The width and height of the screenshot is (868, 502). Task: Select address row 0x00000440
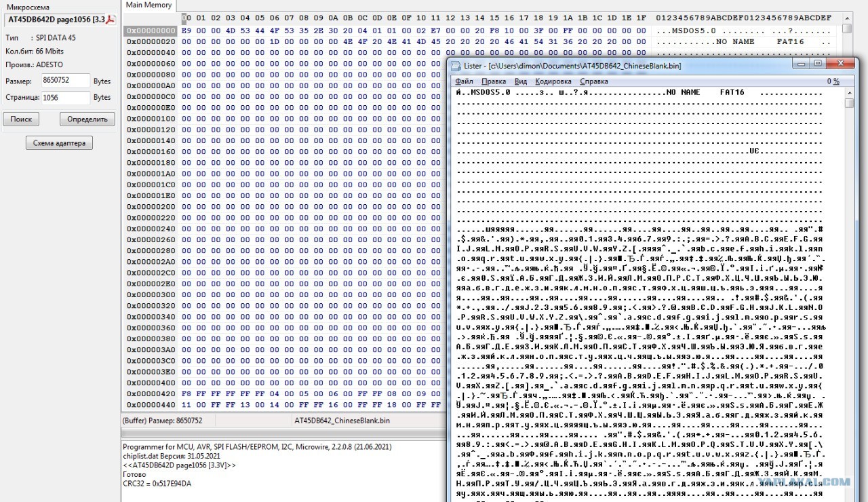tap(150, 404)
